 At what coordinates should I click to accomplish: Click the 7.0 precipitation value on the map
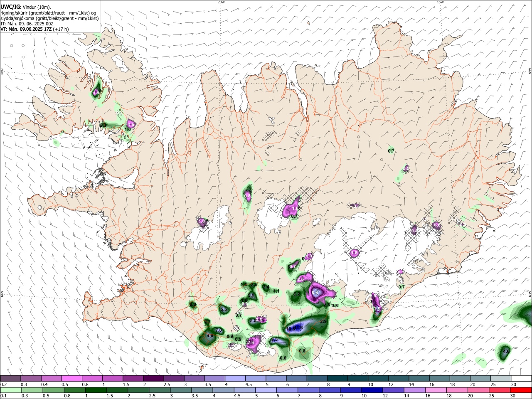click(219, 330)
